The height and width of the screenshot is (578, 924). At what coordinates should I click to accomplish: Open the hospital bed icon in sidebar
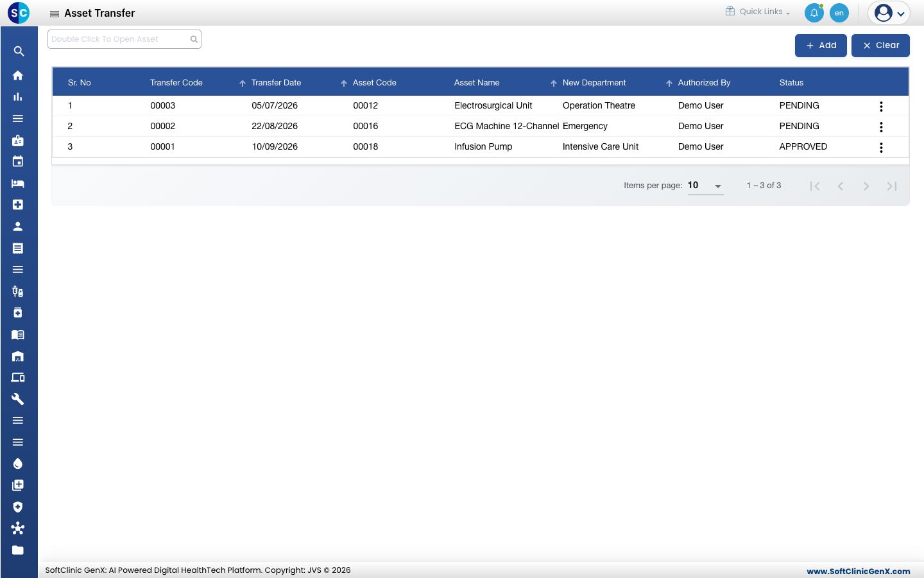tap(18, 184)
